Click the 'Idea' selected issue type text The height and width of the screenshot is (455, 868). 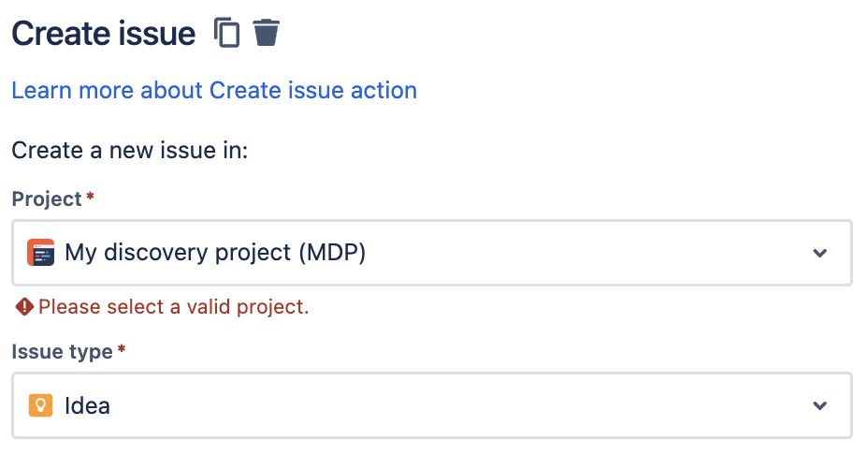[87, 405]
